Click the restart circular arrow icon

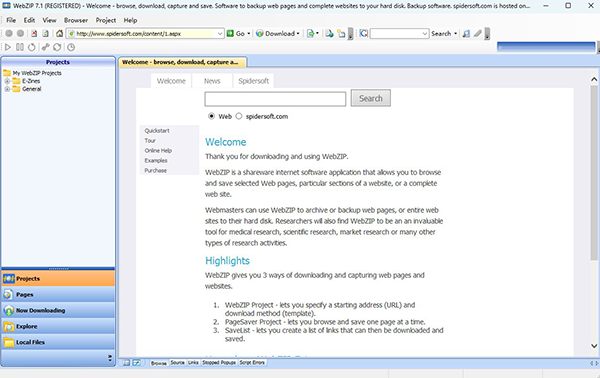tap(32, 47)
